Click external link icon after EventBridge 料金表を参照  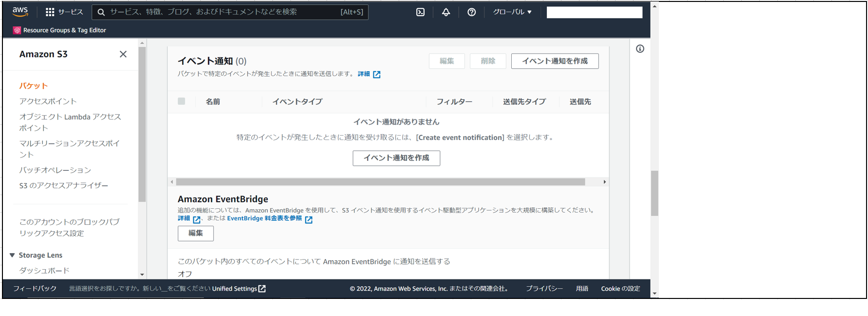(x=309, y=219)
